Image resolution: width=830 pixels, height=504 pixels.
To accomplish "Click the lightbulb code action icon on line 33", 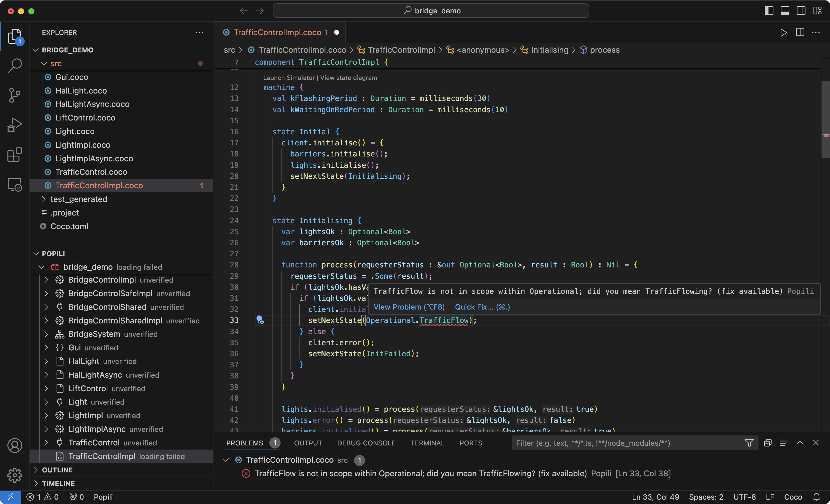I will 260,320.
